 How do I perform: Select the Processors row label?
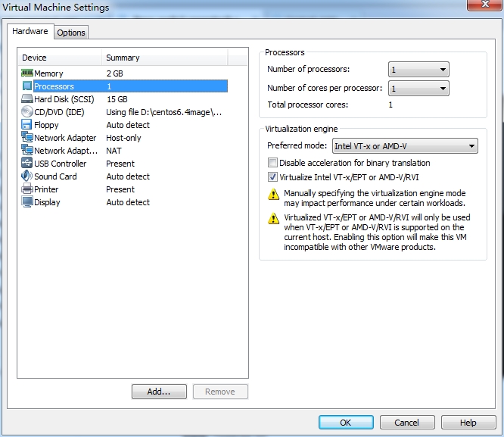(54, 86)
